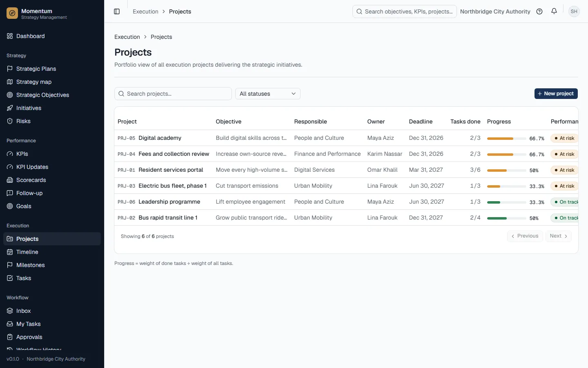Open My Tasks in Workflow

pos(52,324)
